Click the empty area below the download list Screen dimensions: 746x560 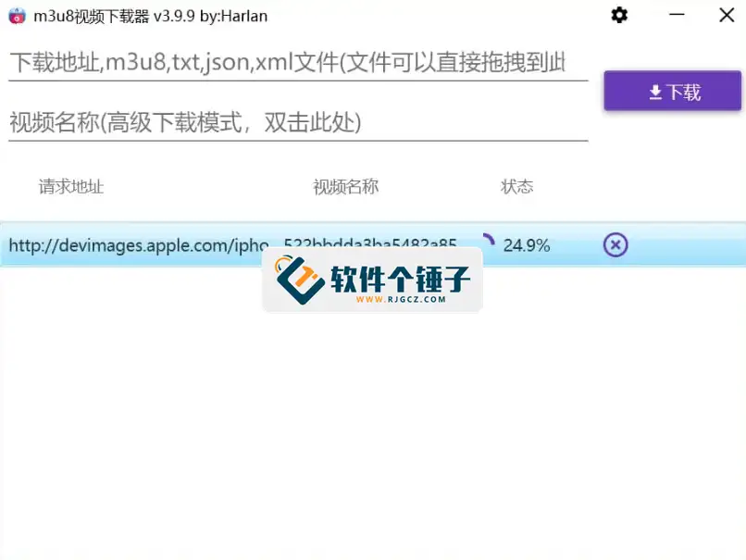[370, 426]
